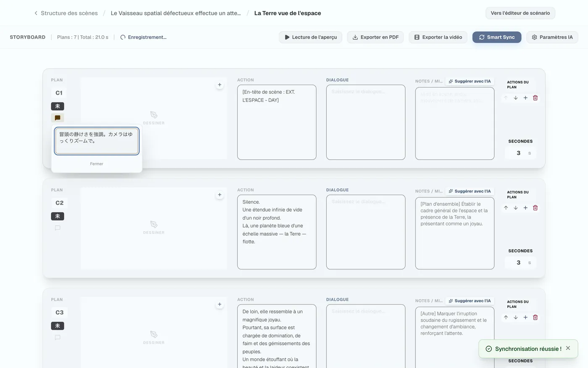588x368 pixels.
Task: Delete plan C3 with trash icon
Action: 535,318
